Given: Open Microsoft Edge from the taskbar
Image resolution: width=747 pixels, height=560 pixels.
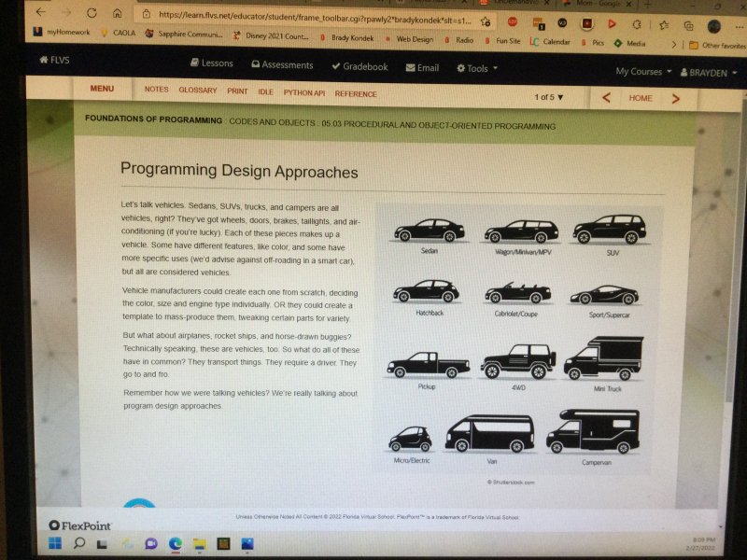Looking at the screenshot, I should [176, 543].
